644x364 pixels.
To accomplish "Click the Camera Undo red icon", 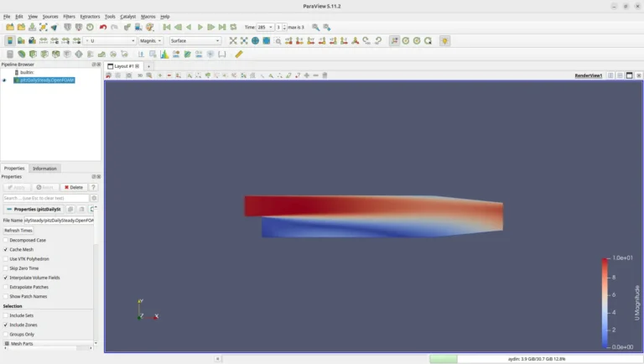I will coord(108,75).
